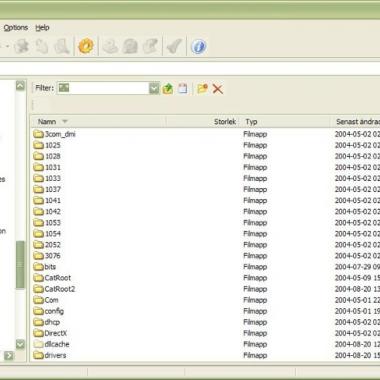This screenshot has width=380, height=380.
Task: Click the greyed toolbar icon directly left of the info icon
Action: [174, 46]
